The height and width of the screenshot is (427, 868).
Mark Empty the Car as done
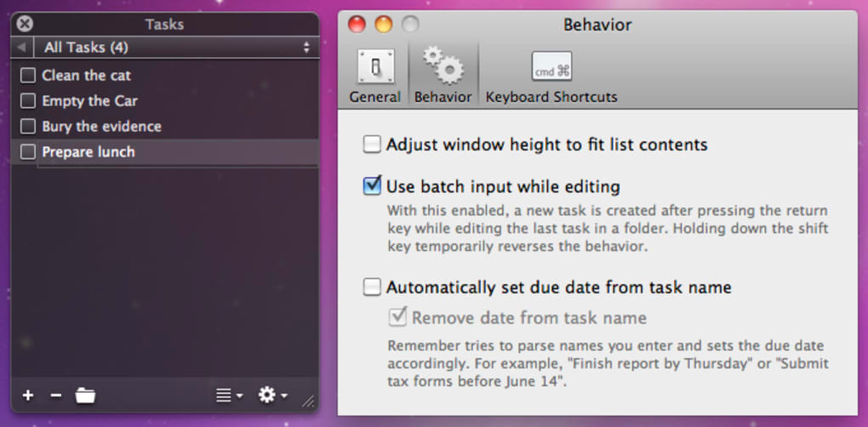[x=28, y=101]
